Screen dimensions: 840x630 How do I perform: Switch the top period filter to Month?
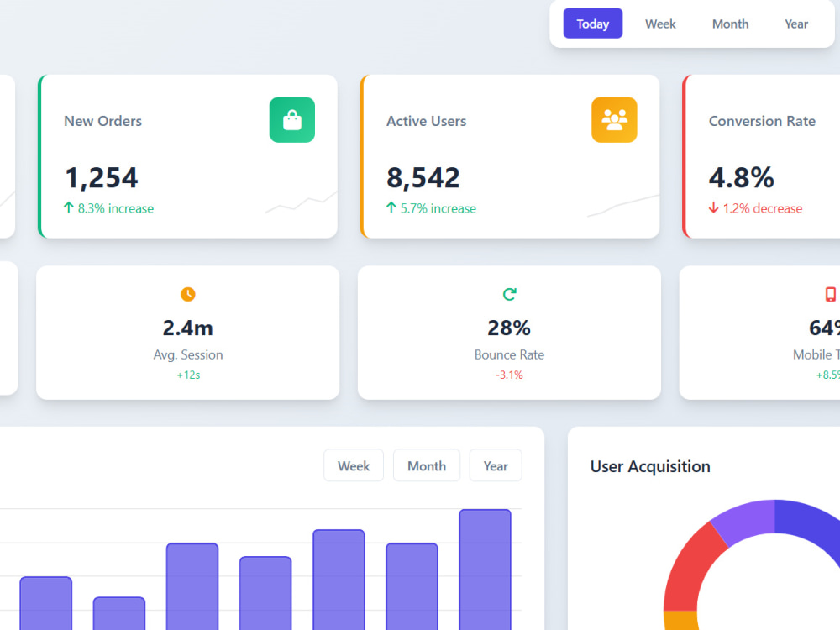pyautogui.click(x=730, y=24)
